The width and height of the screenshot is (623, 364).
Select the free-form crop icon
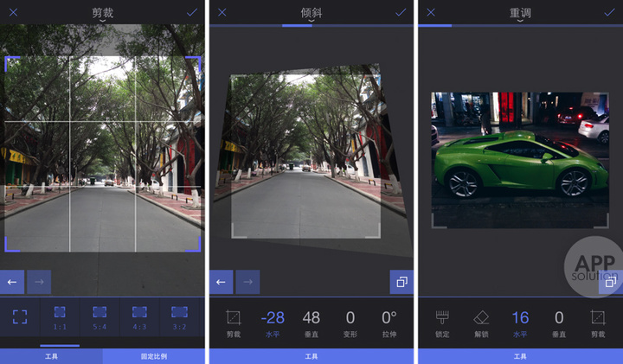(20, 316)
